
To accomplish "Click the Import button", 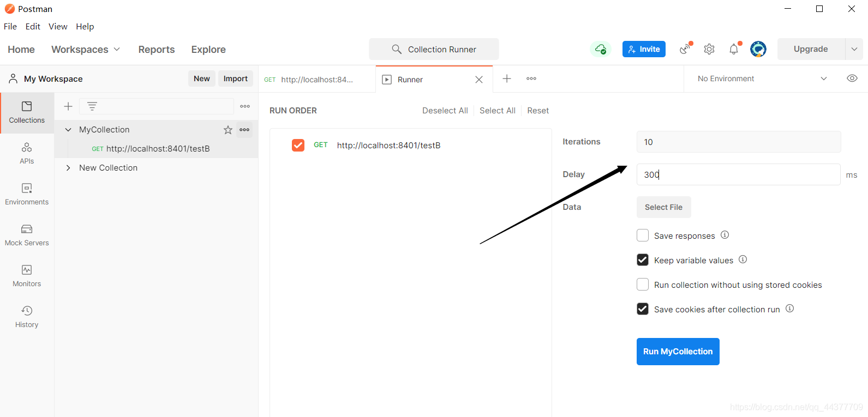I will [x=236, y=78].
